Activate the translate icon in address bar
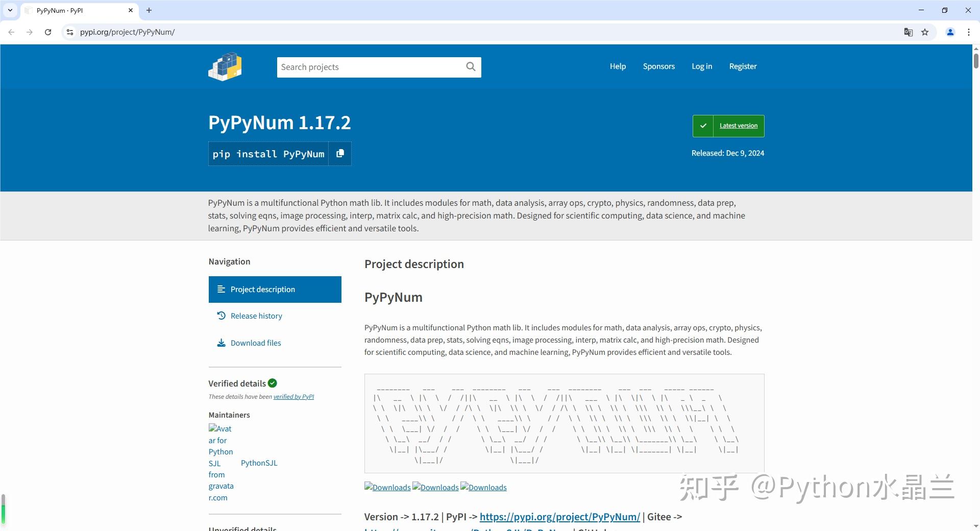The image size is (980, 531). point(908,32)
